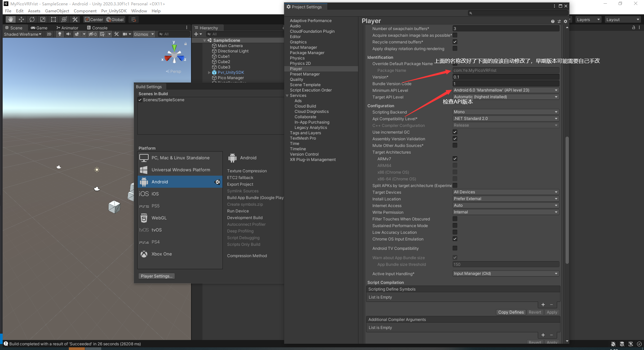Edit Bundle Version Code field

pos(506,83)
